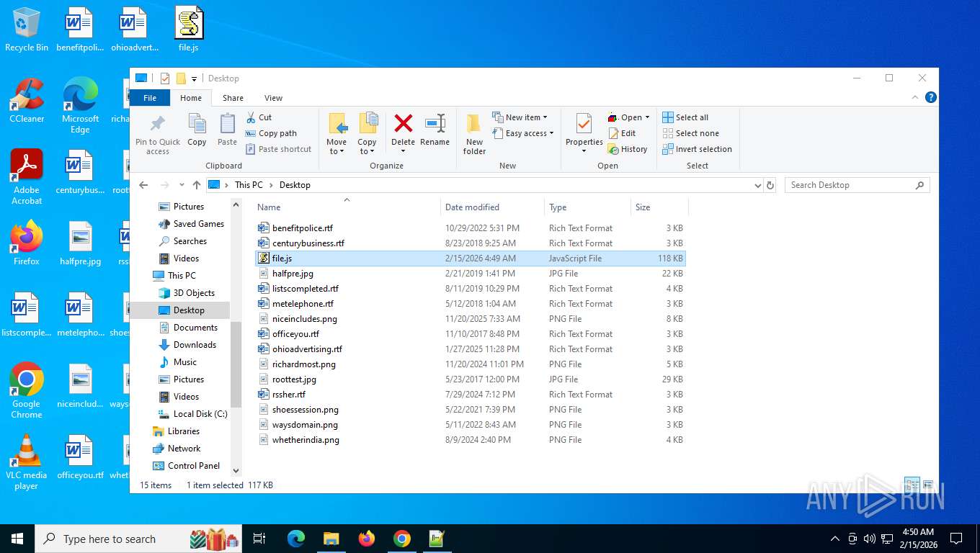This screenshot has height=553, width=980.
Task: Choose Copy path in the ribbon
Action: click(271, 133)
